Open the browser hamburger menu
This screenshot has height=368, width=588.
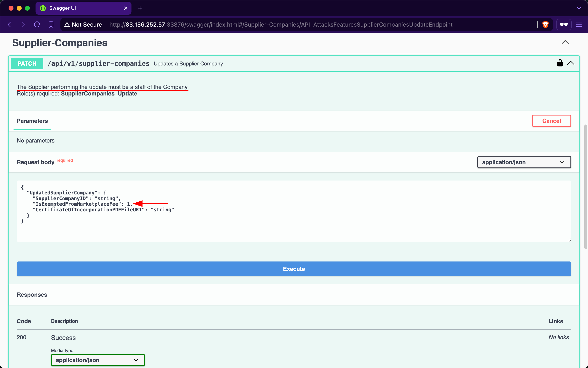[579, 25]
